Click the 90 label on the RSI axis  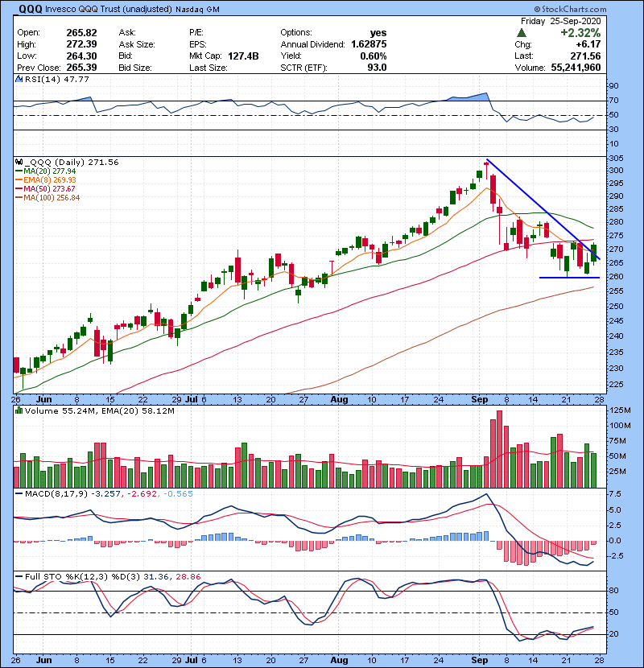pos(613,86)
